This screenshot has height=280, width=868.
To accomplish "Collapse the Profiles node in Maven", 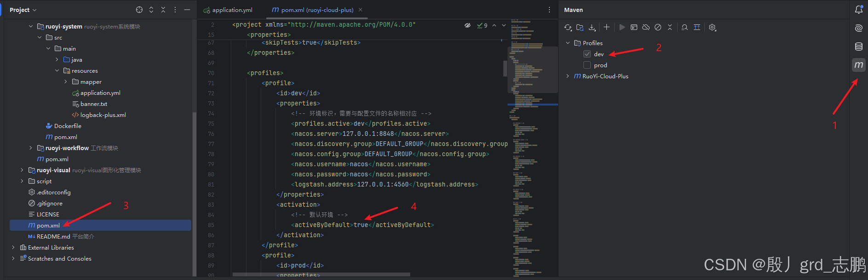I will pos(568,43).
